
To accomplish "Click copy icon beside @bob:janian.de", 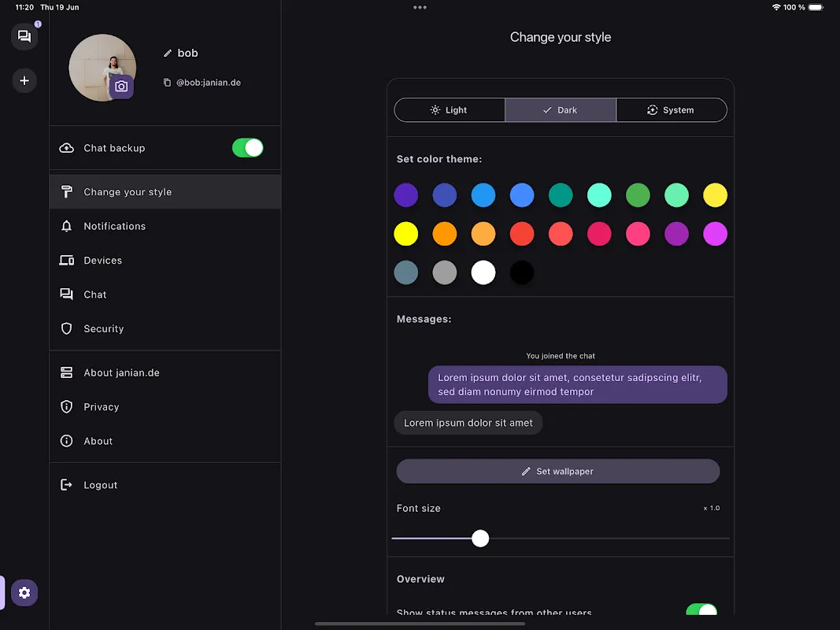I will tap(167, 83).
